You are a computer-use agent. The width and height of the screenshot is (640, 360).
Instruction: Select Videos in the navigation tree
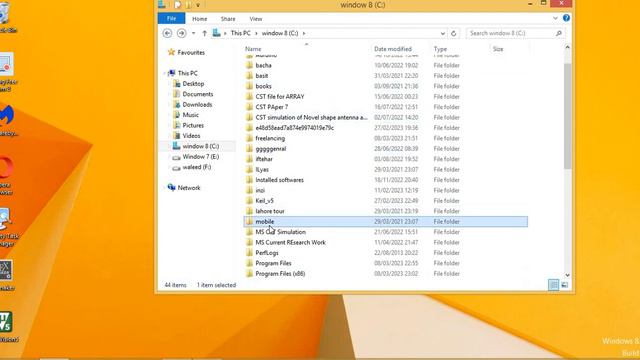(191, 136)
